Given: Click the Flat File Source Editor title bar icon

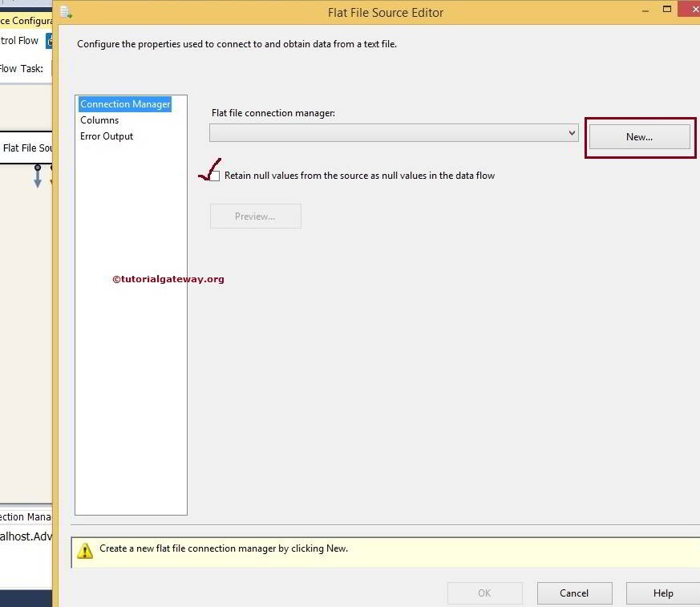Looking at the screenshot, I should click(65, 13).
